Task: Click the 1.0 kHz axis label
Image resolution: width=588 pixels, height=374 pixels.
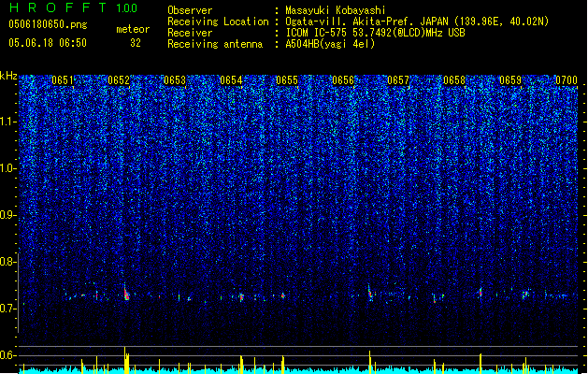Action: 8,168
